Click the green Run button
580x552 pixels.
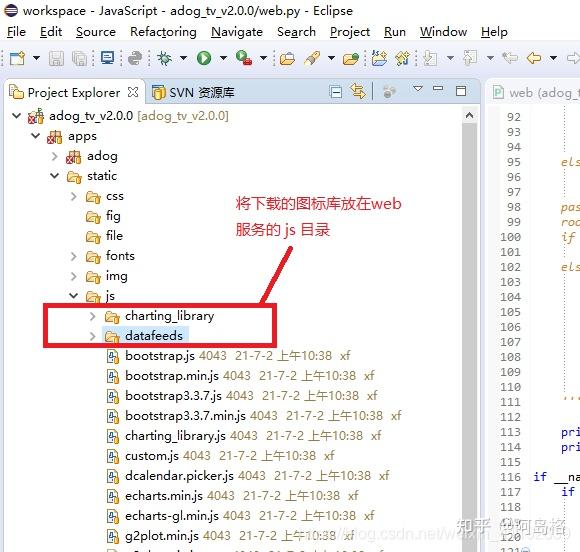204,58
